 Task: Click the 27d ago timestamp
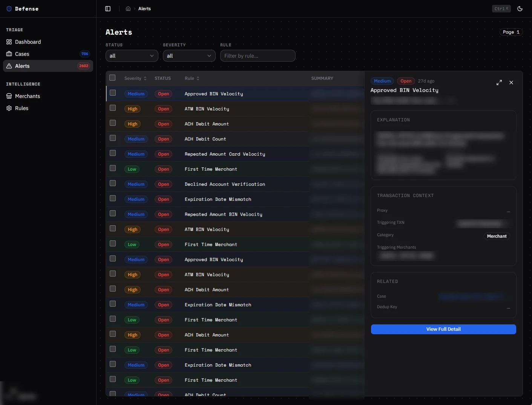[x=426, y=81]
